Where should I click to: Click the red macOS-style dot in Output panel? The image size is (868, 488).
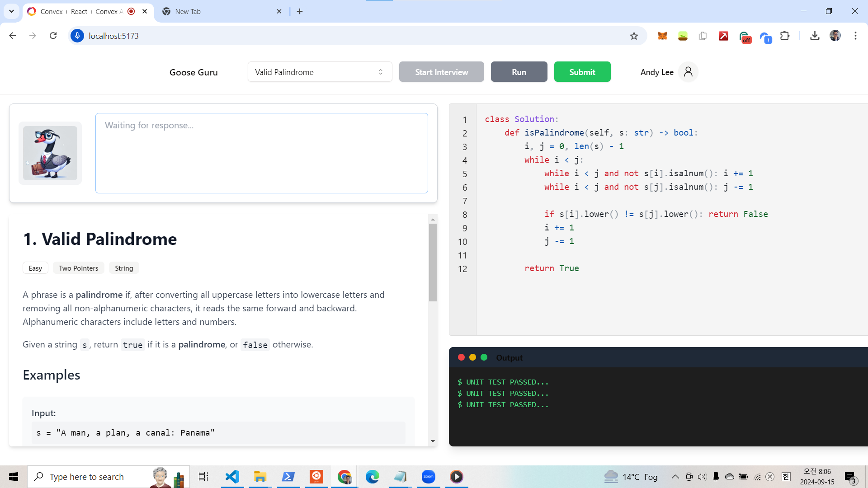(x=461, y=357)
